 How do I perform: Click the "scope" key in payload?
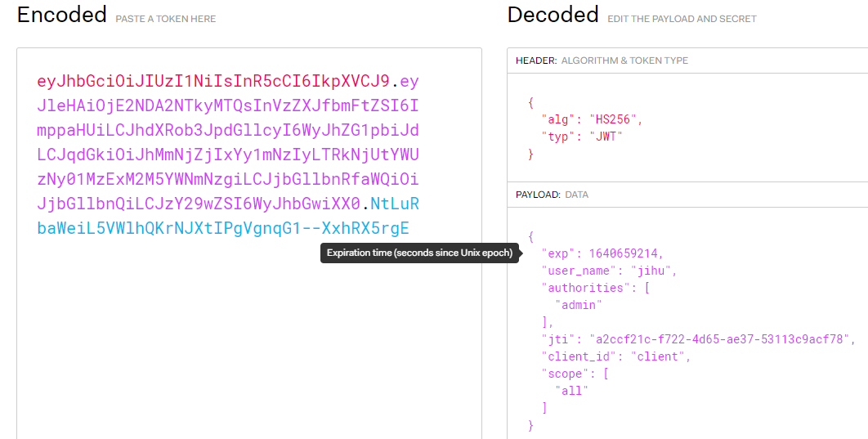(x=566, y=373)
